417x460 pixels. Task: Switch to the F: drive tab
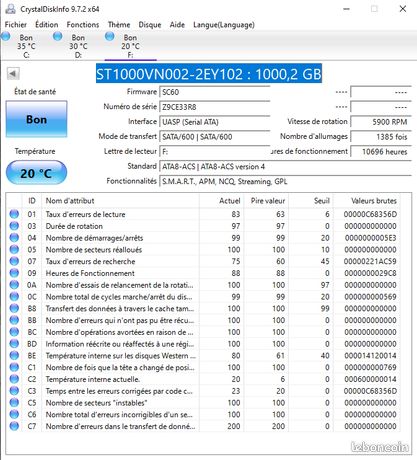tap(130, 46)
